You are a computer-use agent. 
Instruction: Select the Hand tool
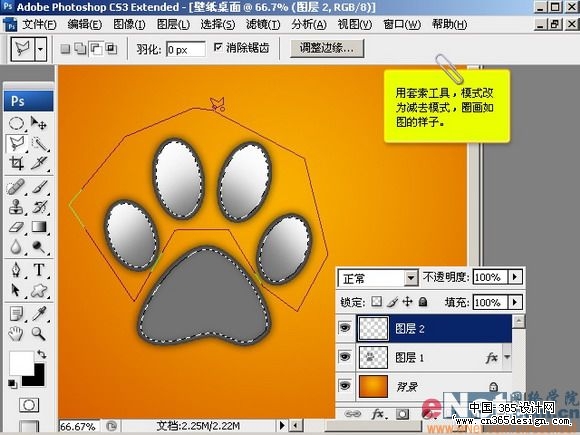click(x=16, y=334)
